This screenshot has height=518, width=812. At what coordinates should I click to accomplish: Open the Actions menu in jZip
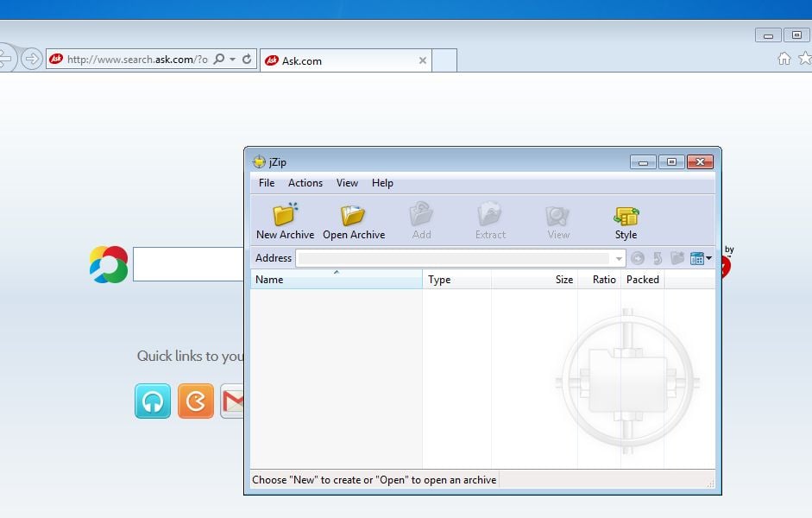pyautogui.click(x=305, y=183)
